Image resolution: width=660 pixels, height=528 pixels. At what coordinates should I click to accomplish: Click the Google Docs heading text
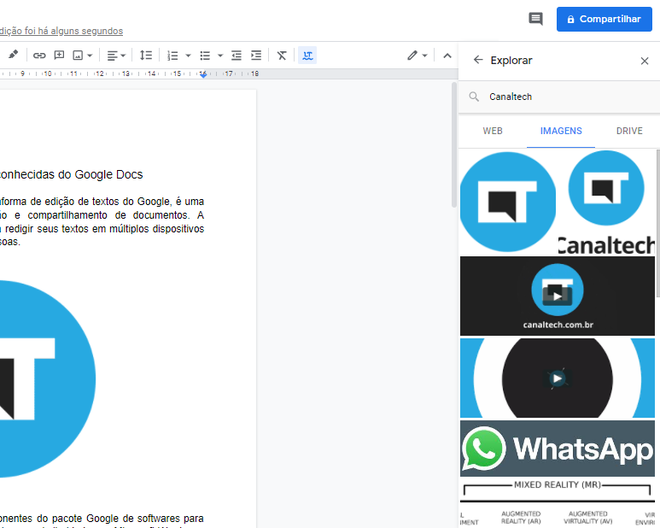click(x=71, y=174)
